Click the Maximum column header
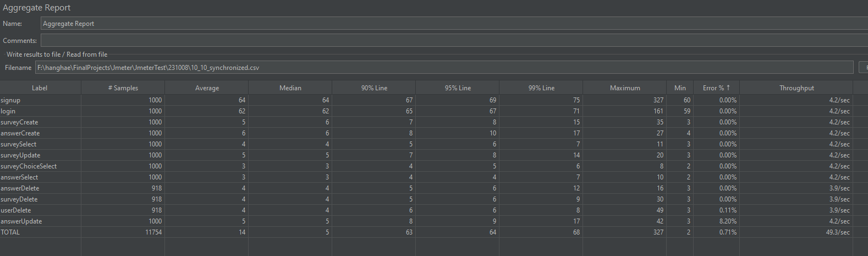This screenshot has width=868, height=256. [625, 88]
